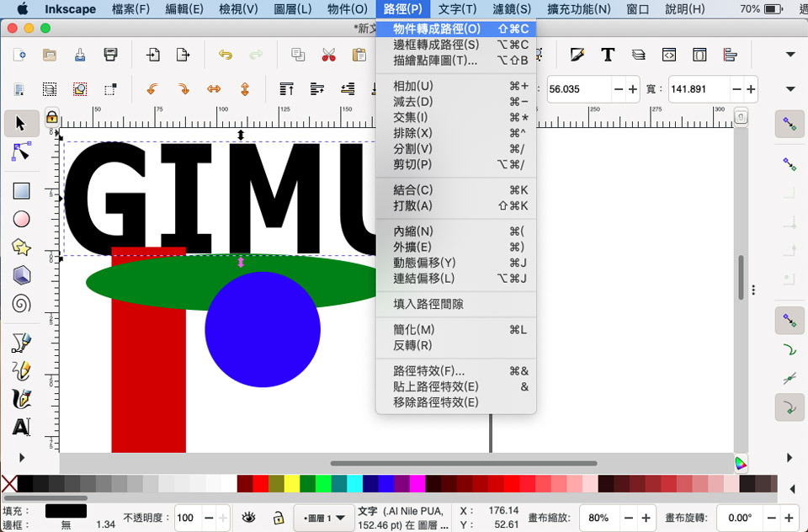Flip the selection horizontally

[x=214, y=89]
